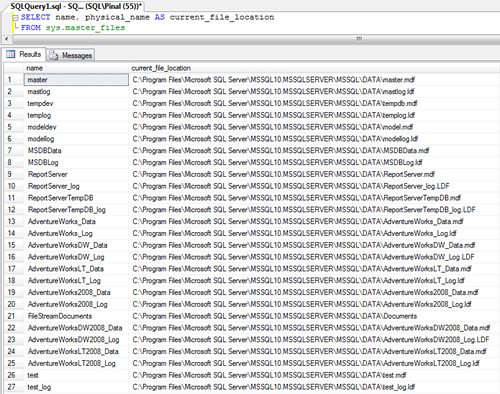The height and width of the screenshot is (394, 500).
Task: Select row header number 27
Action: pyautogui.click(x=14, y=387)
